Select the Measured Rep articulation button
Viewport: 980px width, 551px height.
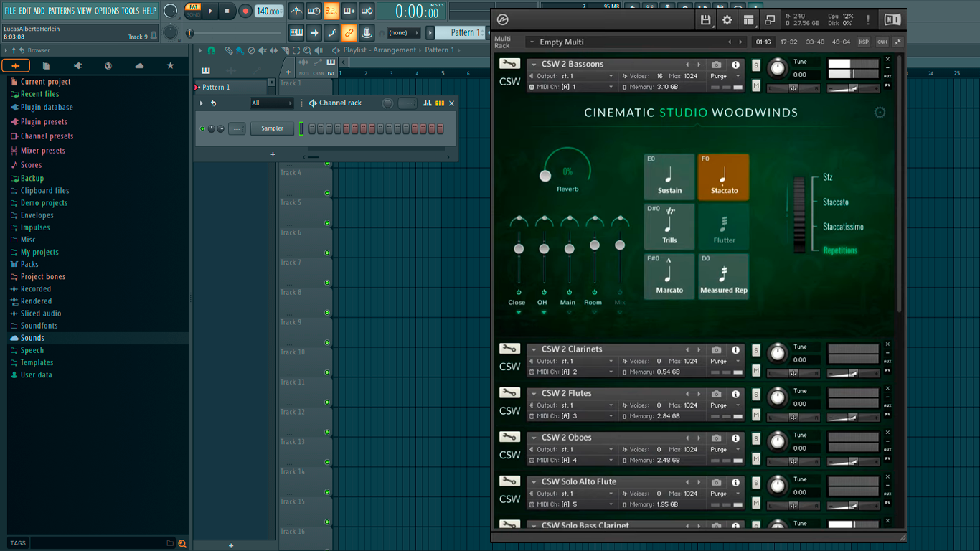(723, 276)
